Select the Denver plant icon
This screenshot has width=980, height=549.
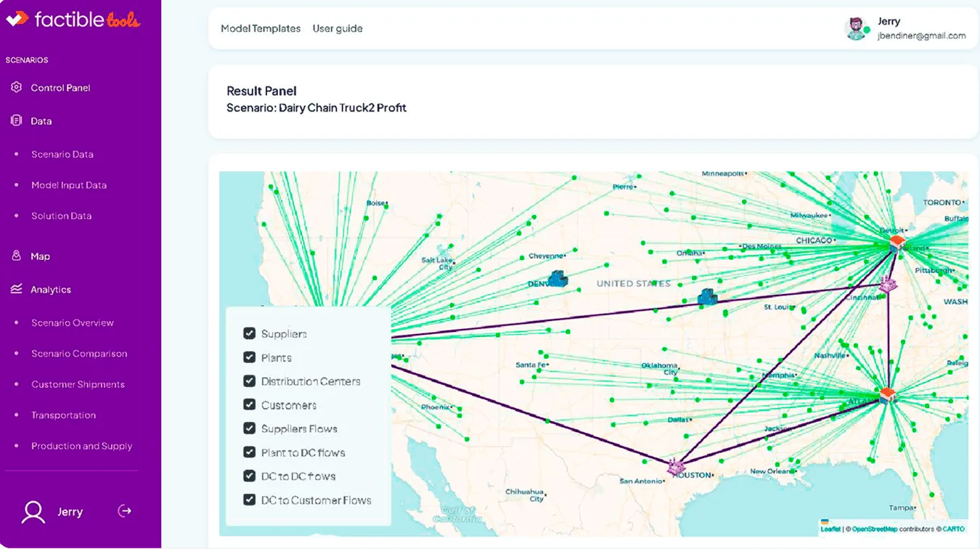click(x=558, y=278)
